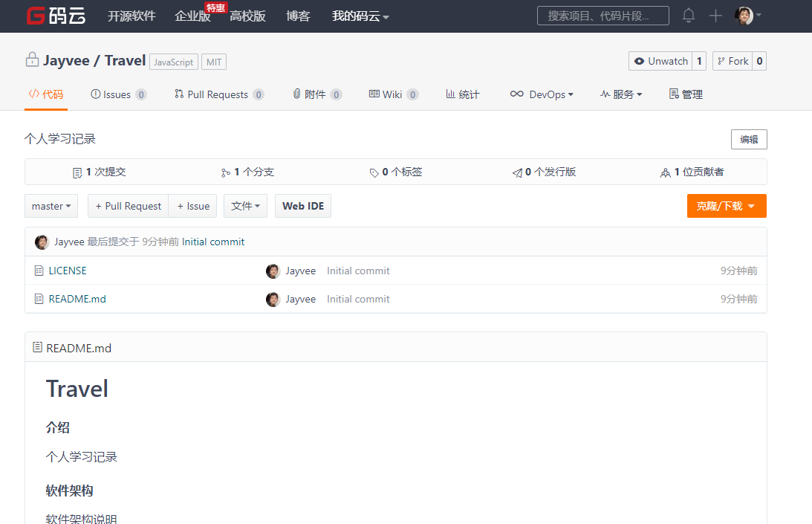Open the 1 个分支 branches link

point(247,172)
